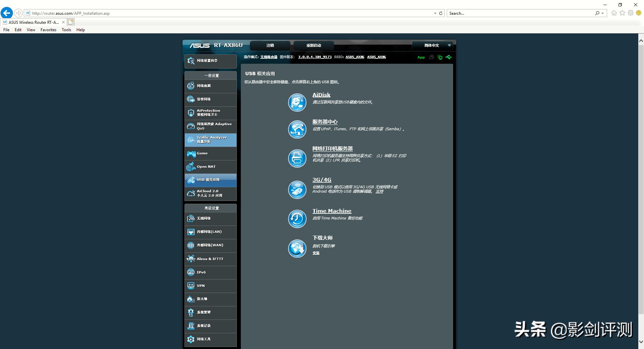Click the second ASUS_AX86 SSID link
Image resolution: width=644 pixels, height=349 pixels.
376,57
